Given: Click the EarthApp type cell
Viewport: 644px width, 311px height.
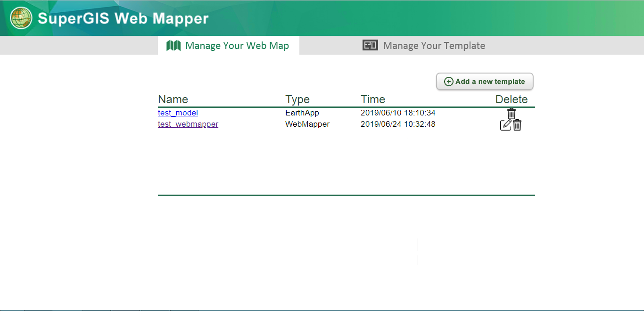Looking at the screenshot, I should (302, 113).
